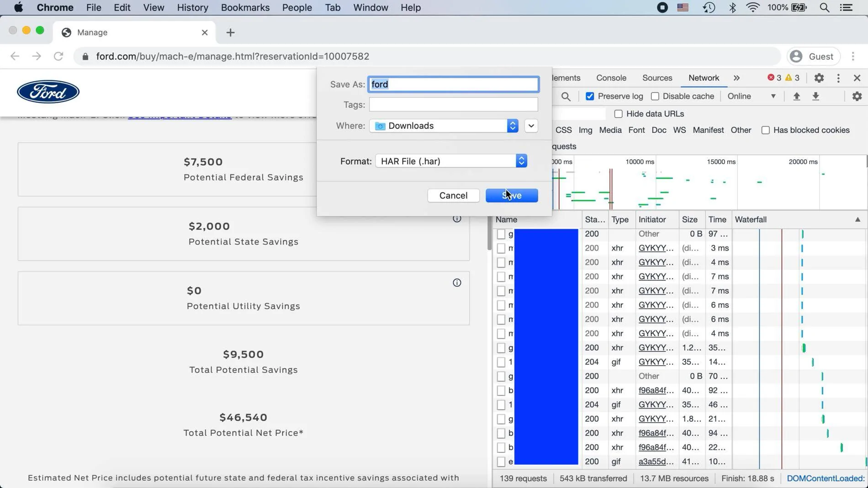This screenshot has height=488, width=868.
Task: Click the Save As filename field
Action: [454, 84]
